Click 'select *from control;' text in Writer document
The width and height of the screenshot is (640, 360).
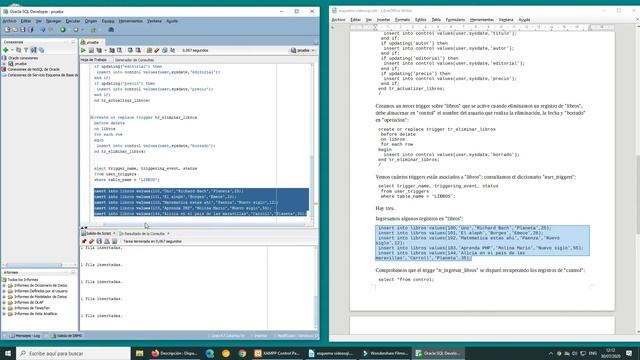(406, 280)
